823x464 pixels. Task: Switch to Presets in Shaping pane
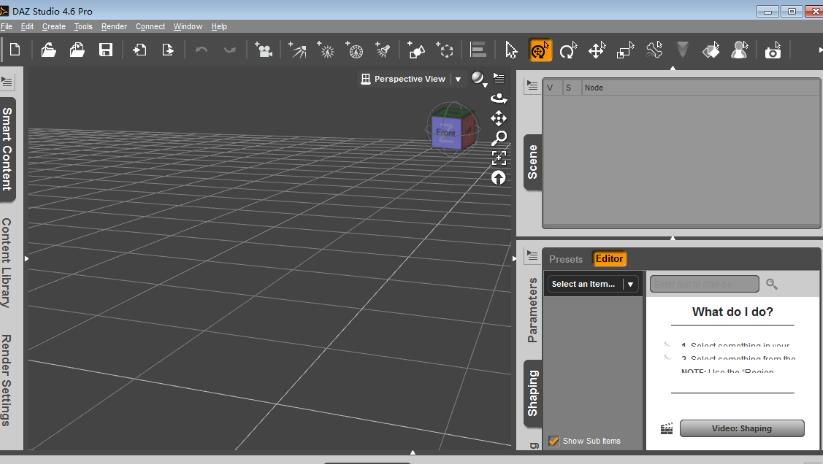point(566,259)
